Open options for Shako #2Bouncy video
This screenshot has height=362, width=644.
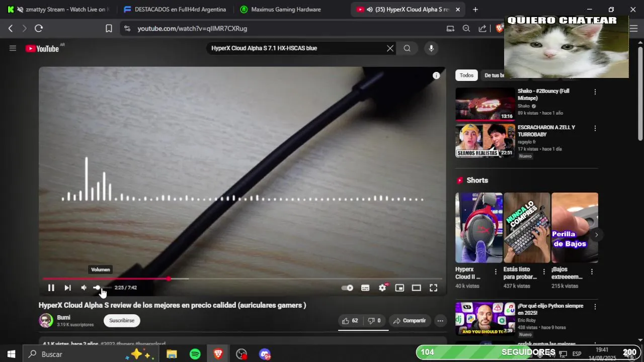coord(595,92)
